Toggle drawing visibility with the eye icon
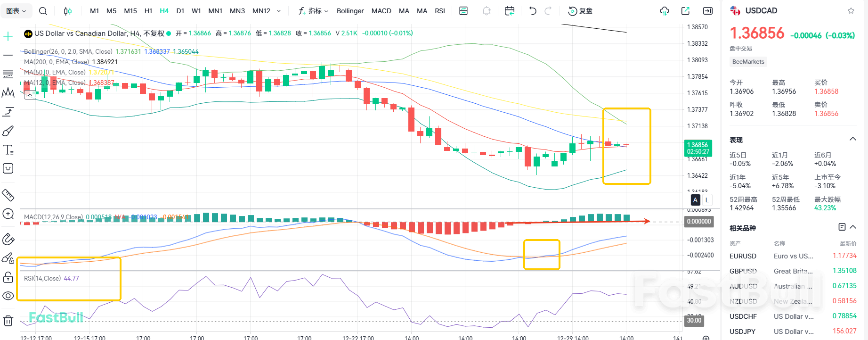868x340 pixels. 8,296
